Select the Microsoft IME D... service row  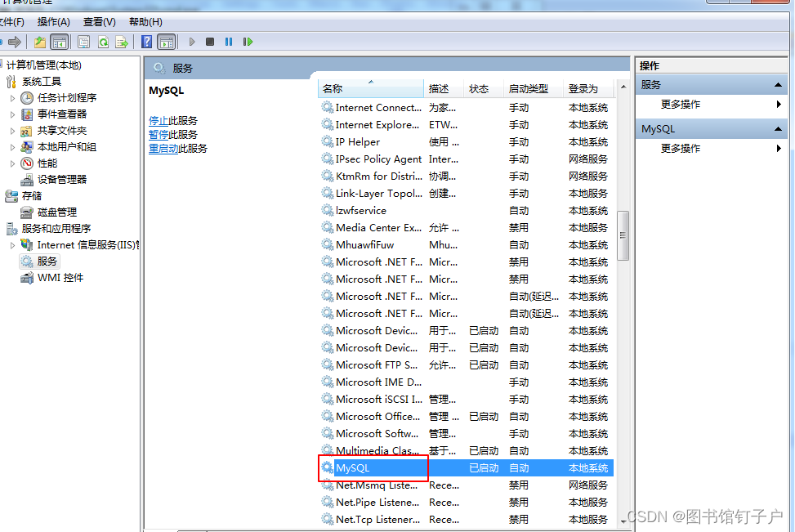(467, 382)
